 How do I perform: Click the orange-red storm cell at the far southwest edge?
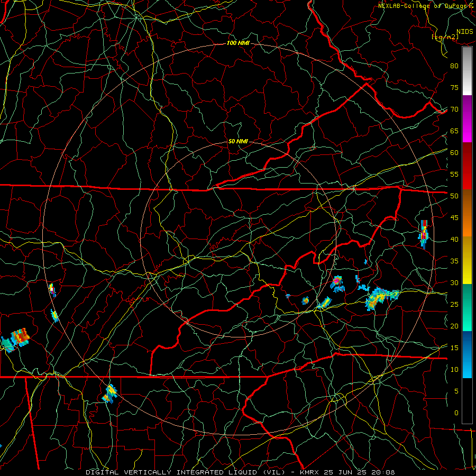click(x=20, y=337)
